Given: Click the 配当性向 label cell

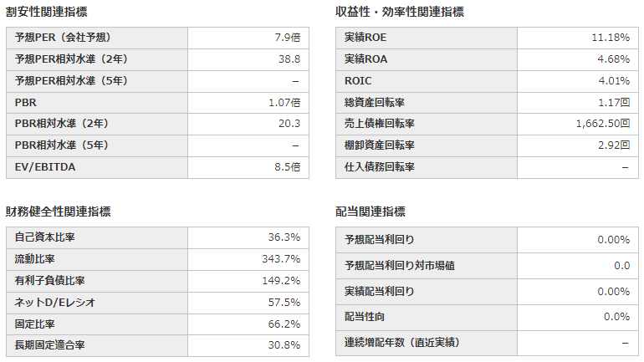Looking at the screenshot, I should [x=365, y=317].
